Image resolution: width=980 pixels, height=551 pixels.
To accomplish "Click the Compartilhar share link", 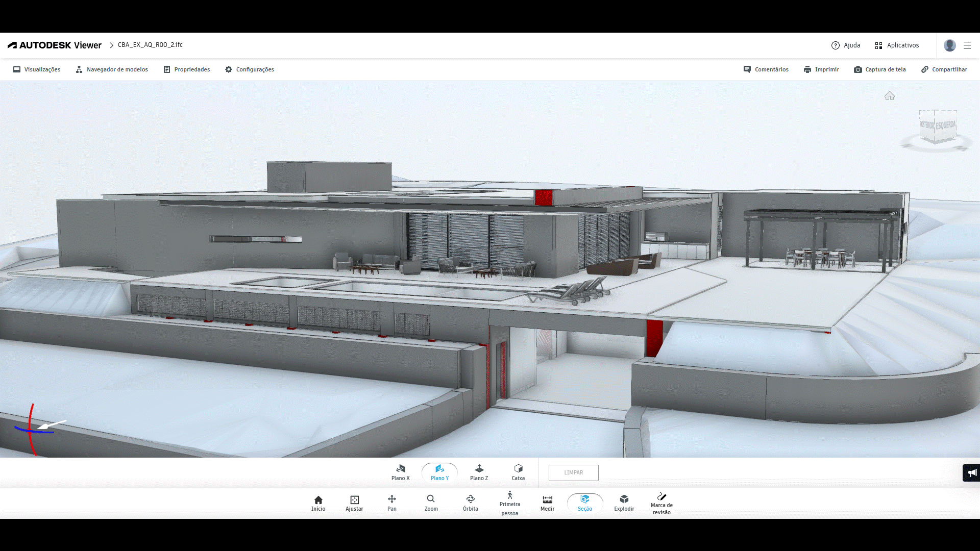I will pos(944,69).
